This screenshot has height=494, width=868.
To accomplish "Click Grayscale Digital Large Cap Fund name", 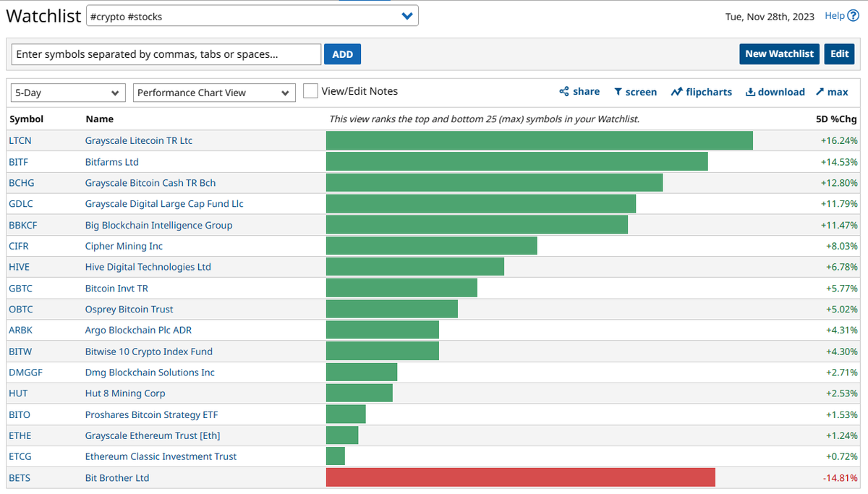I will [x=164, y=204].
